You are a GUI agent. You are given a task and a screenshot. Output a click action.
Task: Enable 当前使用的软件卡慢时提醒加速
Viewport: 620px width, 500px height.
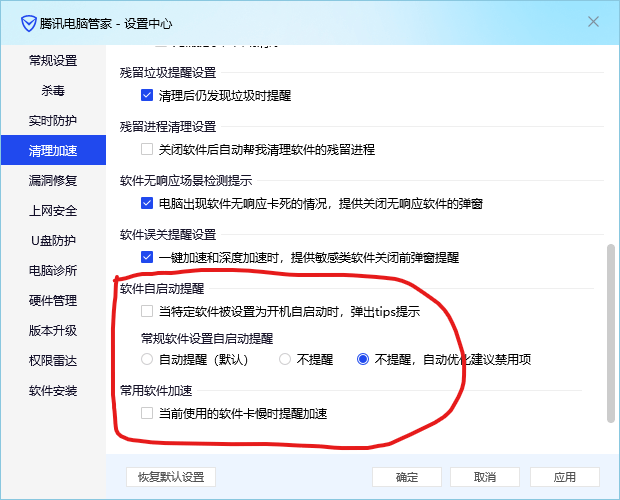(147, 413)
